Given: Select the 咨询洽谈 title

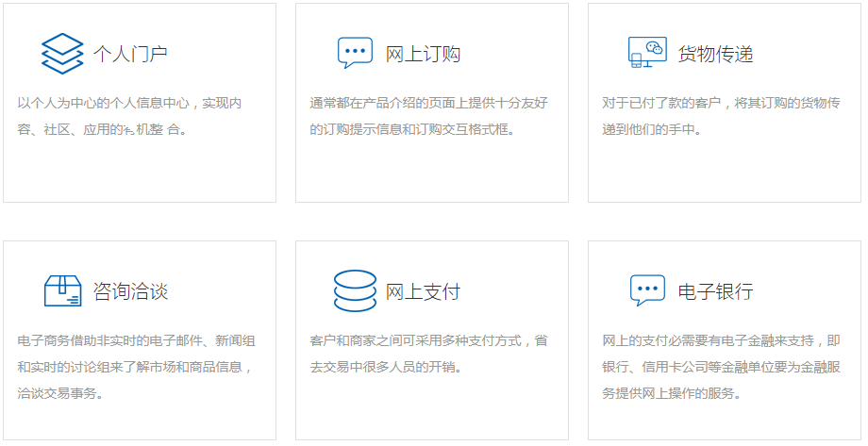Looking at the screenshot, I should click(x=130, y=291).
